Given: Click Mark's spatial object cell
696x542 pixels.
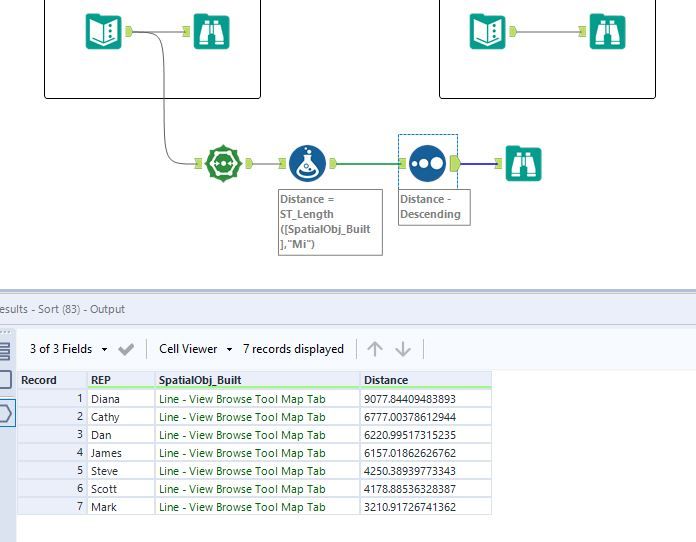Looking at the screenshot, I should (257, 506).
